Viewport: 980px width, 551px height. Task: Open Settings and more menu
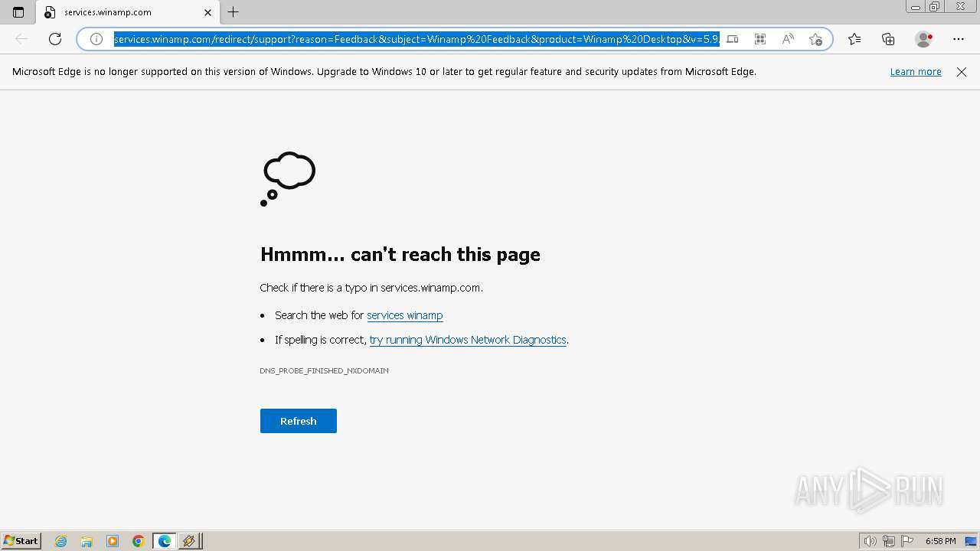coord(959,39)
